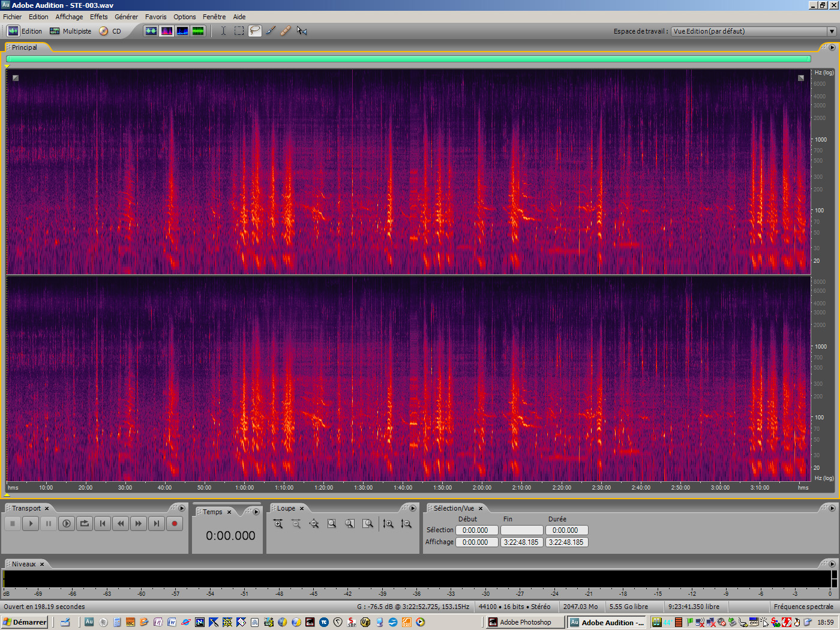Screen dimensions: 840x630
Task: Open the Effets menu
Action: [98, 16]
